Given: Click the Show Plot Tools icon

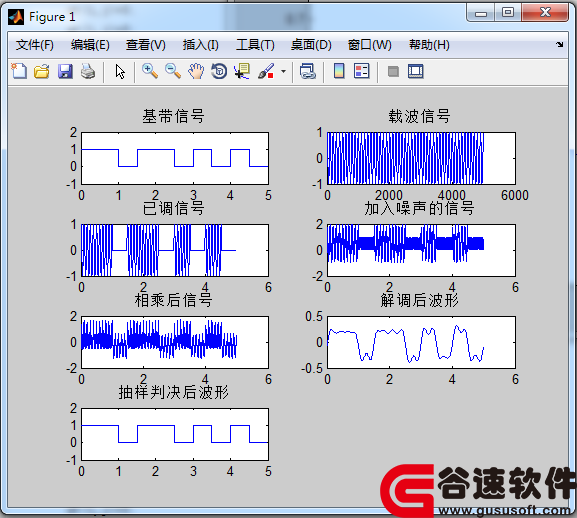Looking at the screenshot, I should pos(416,71).
